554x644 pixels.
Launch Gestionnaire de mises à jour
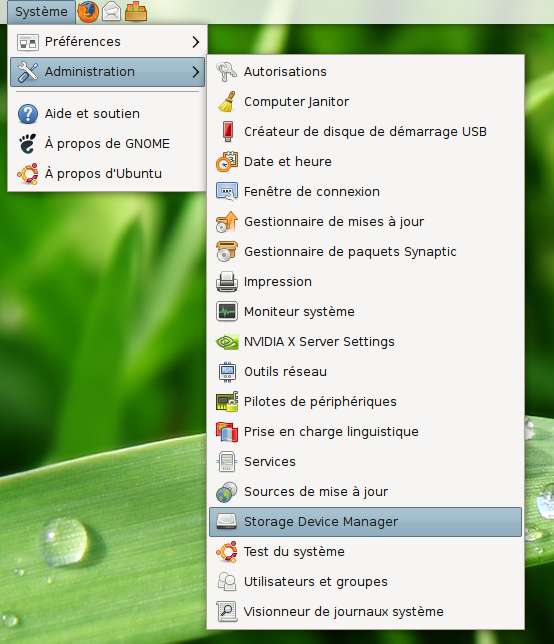tap(366, 222)
